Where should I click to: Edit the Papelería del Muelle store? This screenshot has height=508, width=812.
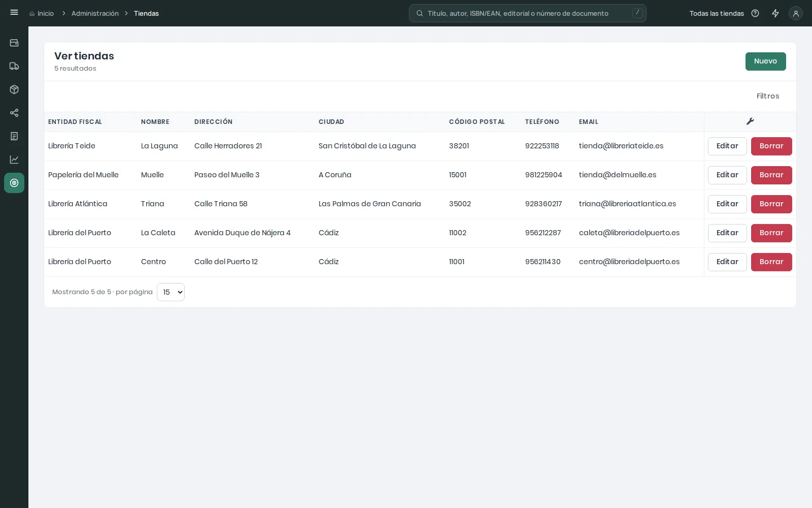click(727, 175)
